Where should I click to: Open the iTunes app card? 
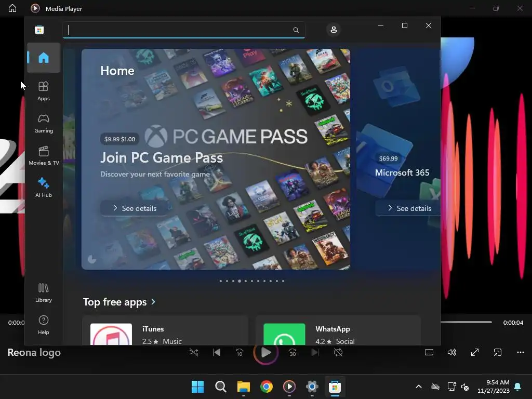(x=165, y=330)
